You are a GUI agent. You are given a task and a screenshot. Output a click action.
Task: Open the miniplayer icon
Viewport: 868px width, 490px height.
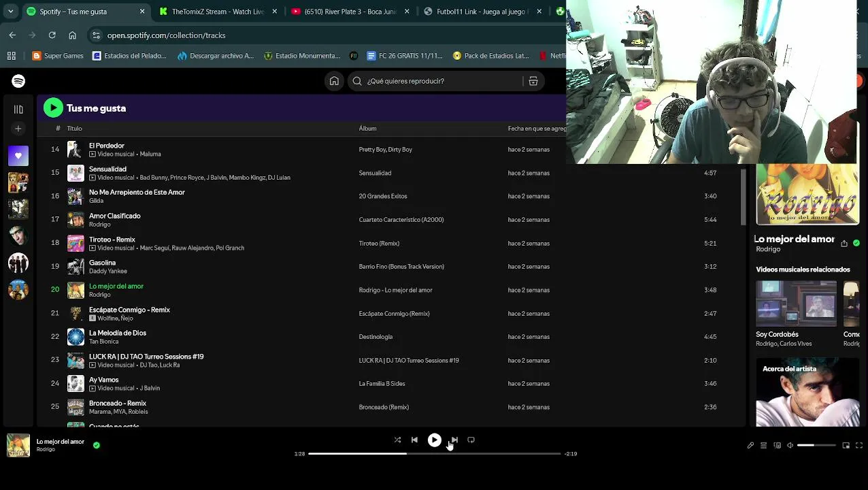(846, 446)
